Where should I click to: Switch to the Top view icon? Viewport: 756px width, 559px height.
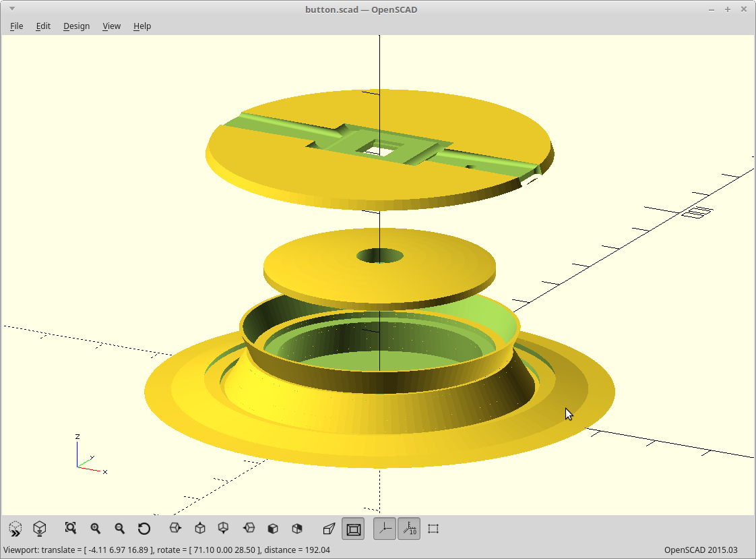199,529
